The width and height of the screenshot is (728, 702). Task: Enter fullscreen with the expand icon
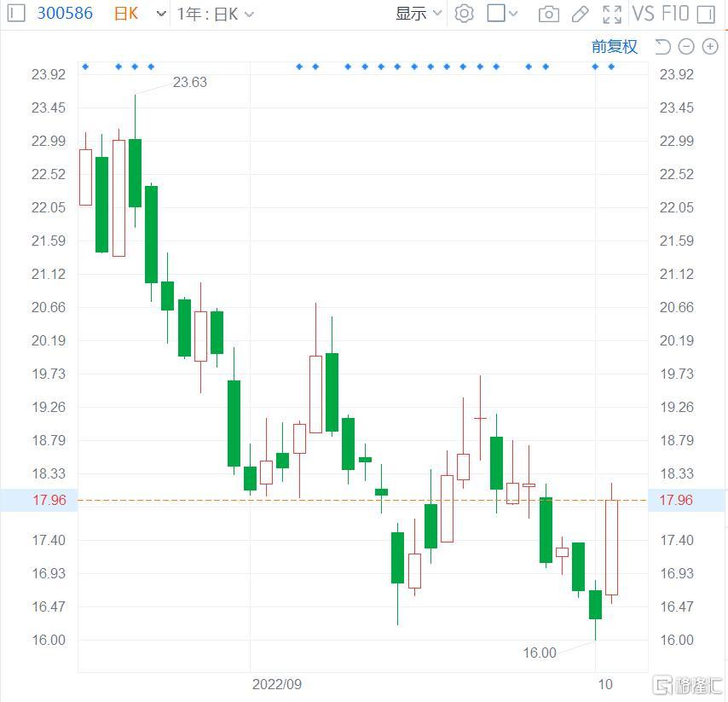(612, 15)
